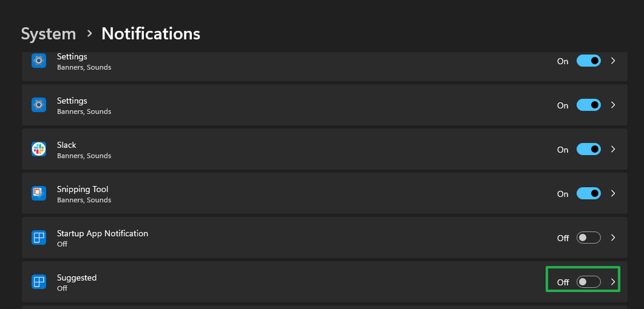
Task: Enable Startup App Notification toggle
Action: [589, 238]
